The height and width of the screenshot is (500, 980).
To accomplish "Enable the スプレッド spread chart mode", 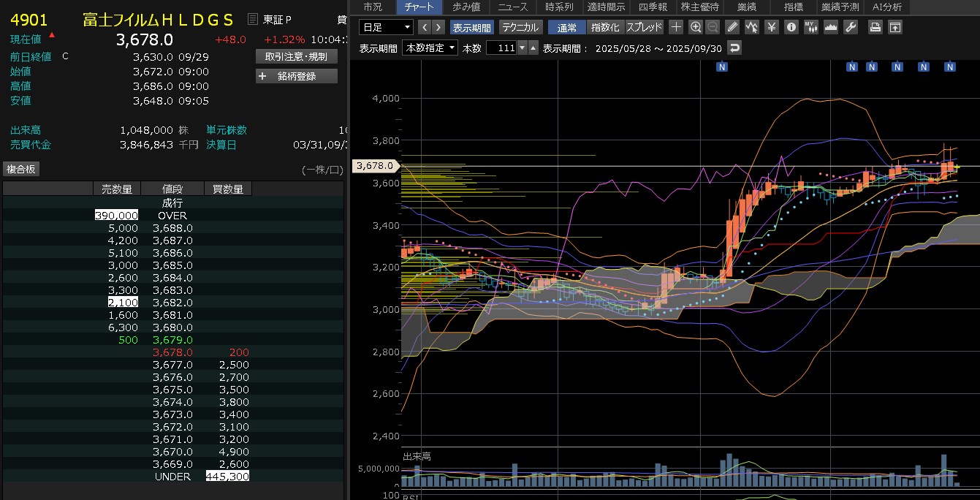I will click(x=644, y=27).
